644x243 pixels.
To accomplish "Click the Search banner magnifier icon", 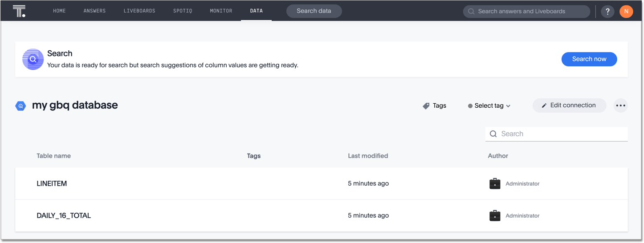I will (33, 59).
